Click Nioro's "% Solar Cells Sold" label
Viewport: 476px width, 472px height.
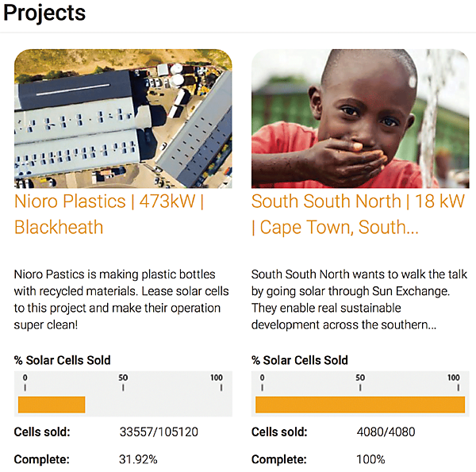[x=63, y=360]
